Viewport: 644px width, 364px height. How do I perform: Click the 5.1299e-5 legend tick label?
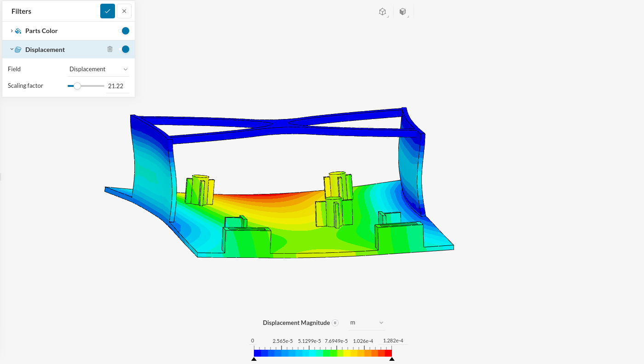(310, 341)
